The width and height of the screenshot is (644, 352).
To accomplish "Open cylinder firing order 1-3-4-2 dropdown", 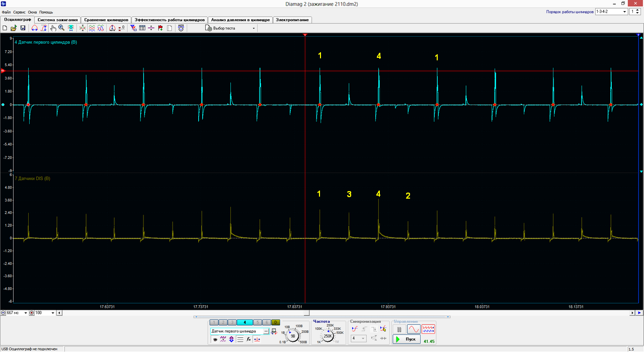I will pyautogui.click(x=611, y=11).
